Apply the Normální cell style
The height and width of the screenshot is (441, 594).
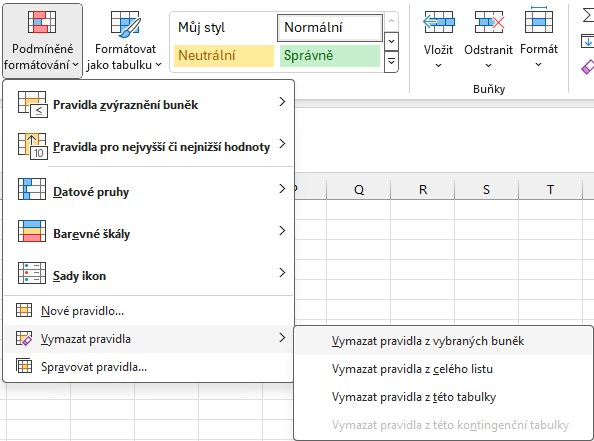330,27
